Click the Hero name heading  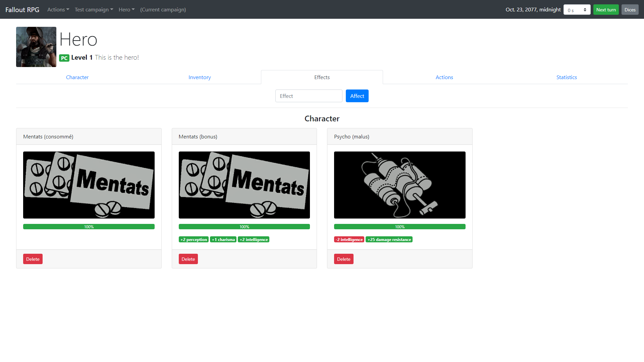click(78, 39)
